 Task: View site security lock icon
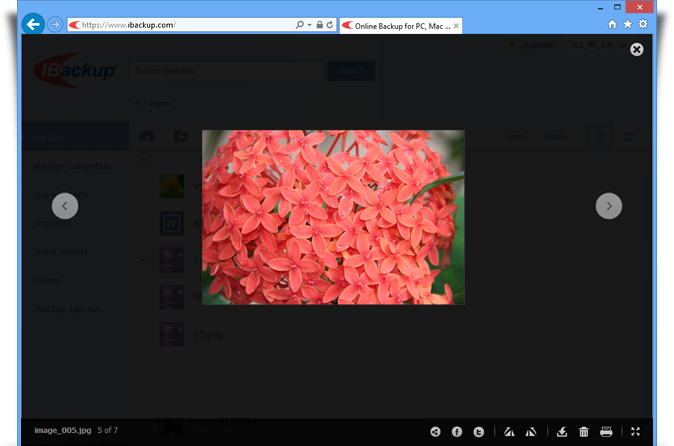click(319, 24)
